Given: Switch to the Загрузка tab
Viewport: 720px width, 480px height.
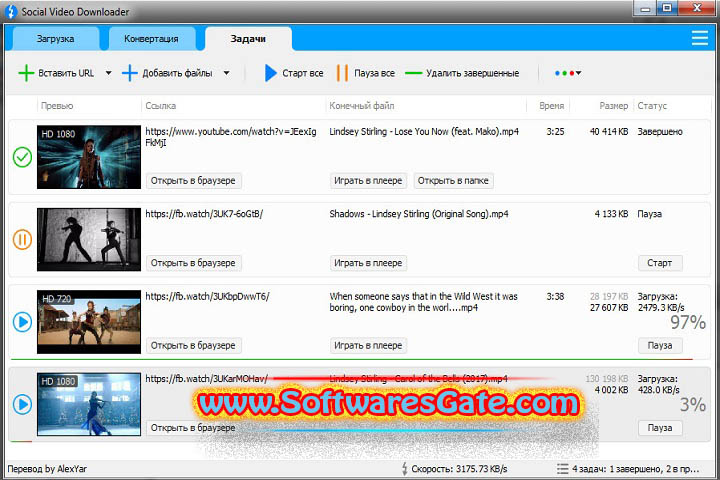Looking at the screenshot, I should pos(56,39).
